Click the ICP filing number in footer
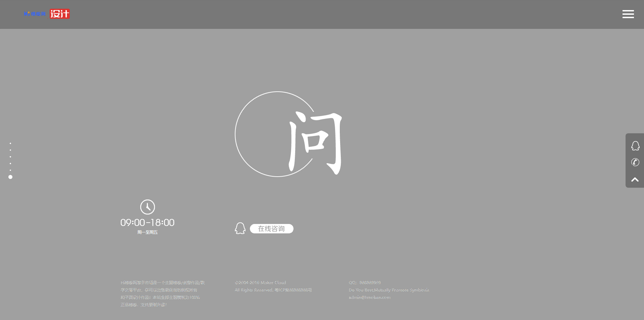This screenshot has width=644, height=320. (293, 290)
